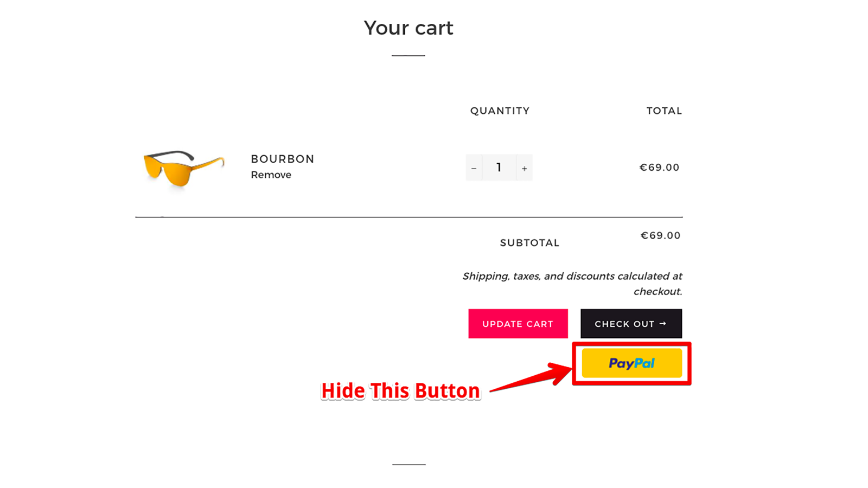This screenshot has height=488, width=868.
Task: Click the Your cart page title
Action: (409, 28)
